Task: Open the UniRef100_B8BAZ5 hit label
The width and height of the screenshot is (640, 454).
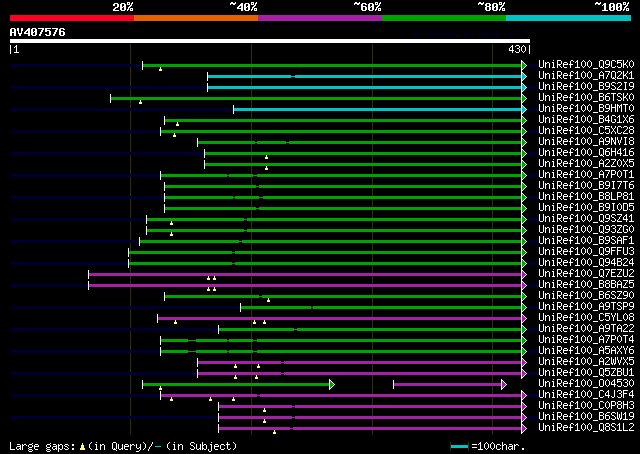Action: 586,285
